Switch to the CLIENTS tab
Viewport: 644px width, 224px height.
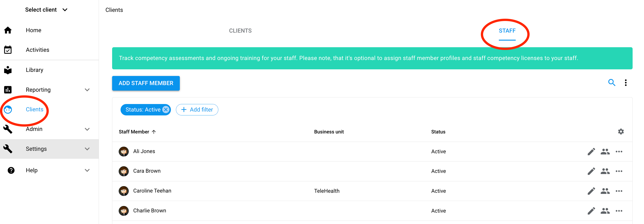pos(240,31)
